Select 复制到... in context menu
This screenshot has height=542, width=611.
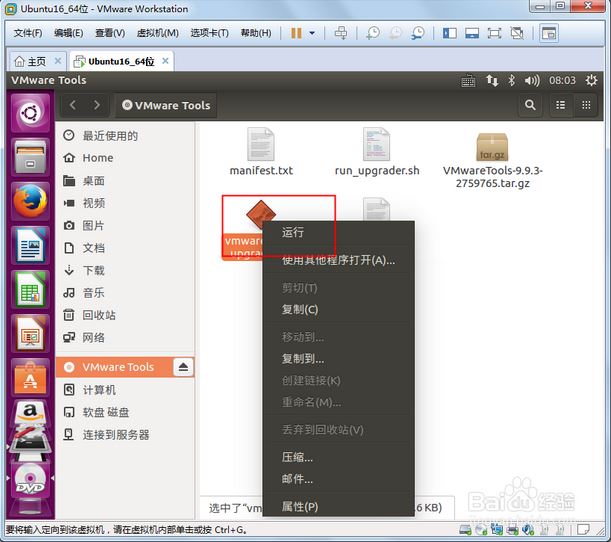pos(338,358)
